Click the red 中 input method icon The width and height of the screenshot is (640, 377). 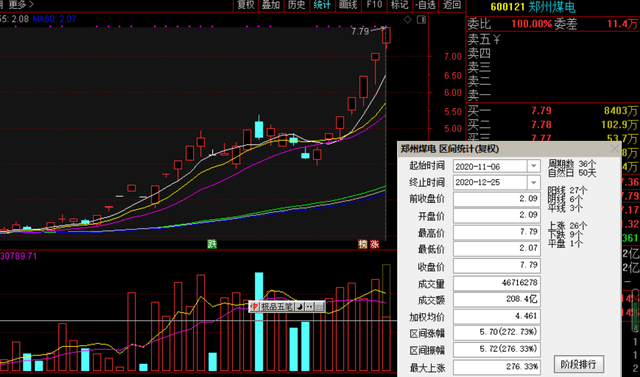pyautogui.click(x=254, y=306)
